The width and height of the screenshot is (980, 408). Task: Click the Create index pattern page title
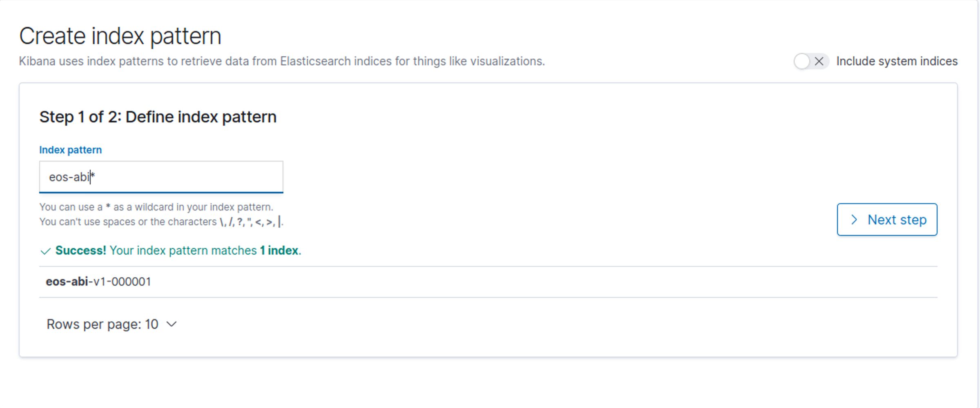(x=120, y=36)
